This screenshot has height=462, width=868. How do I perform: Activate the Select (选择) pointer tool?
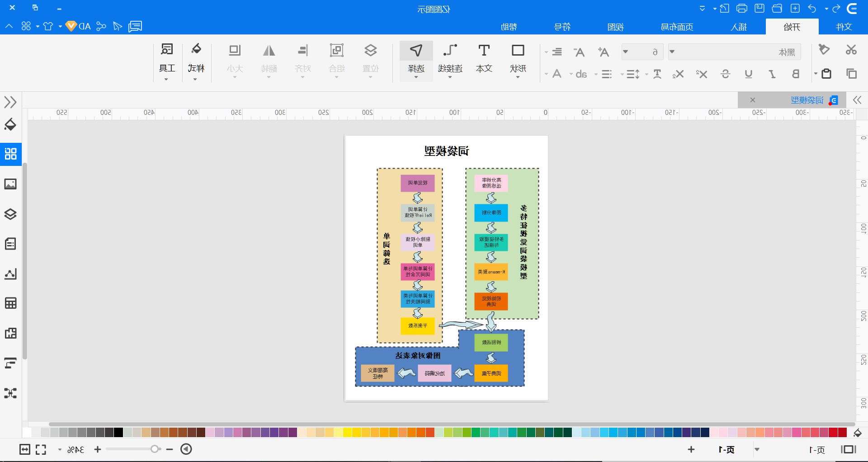(x=416, y=61)
